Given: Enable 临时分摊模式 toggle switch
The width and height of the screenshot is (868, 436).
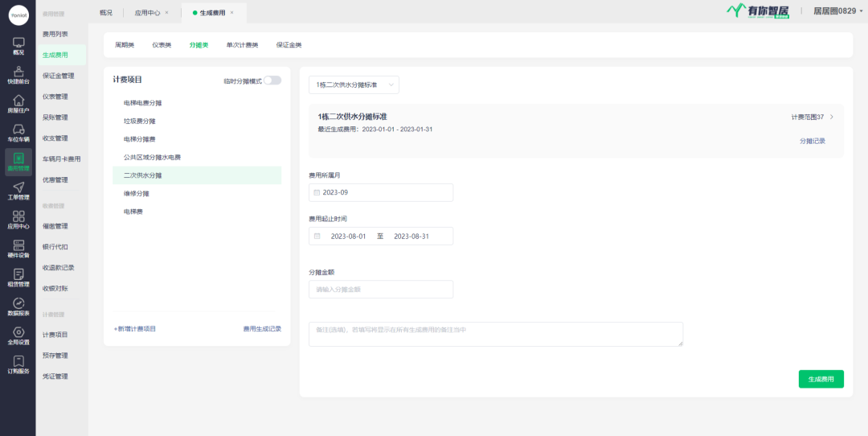Looking at the screenshot, I should click(x=272, y=80).
